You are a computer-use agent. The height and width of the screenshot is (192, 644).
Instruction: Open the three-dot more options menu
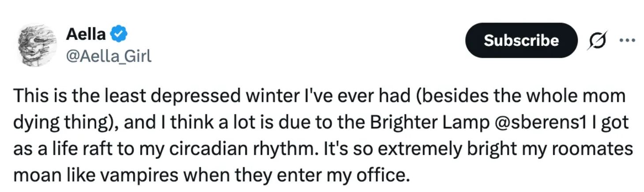tap(626, 40)
